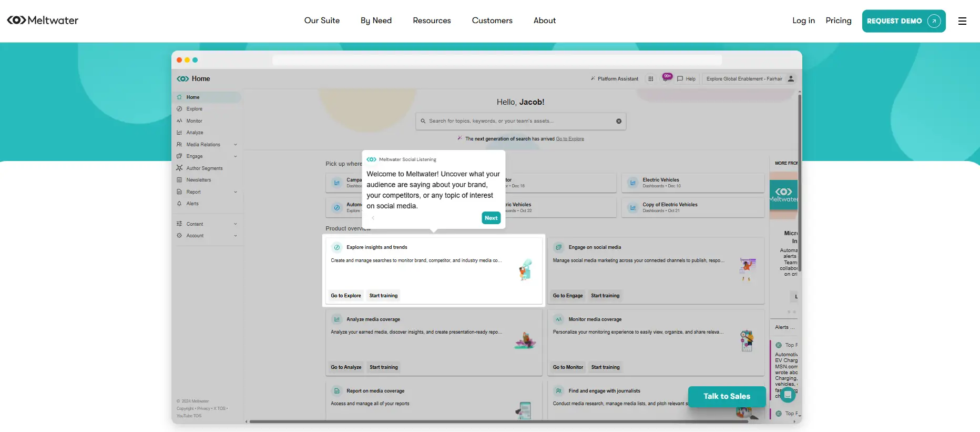This screenshot has width=980, height=432.
Task: Click the Meltwater logo in header
Action: [43, 21]
